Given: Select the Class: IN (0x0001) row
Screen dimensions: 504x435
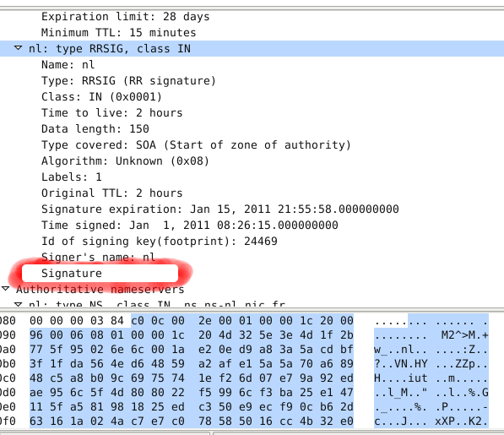Looking at the screenshot, I should point(252,97).
